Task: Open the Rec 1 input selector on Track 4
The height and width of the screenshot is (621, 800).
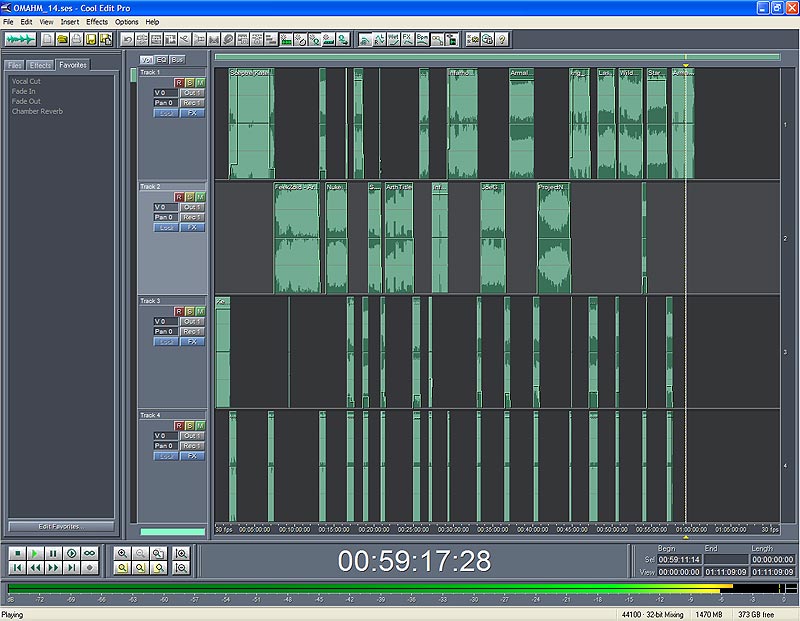Action: (192, 445)
